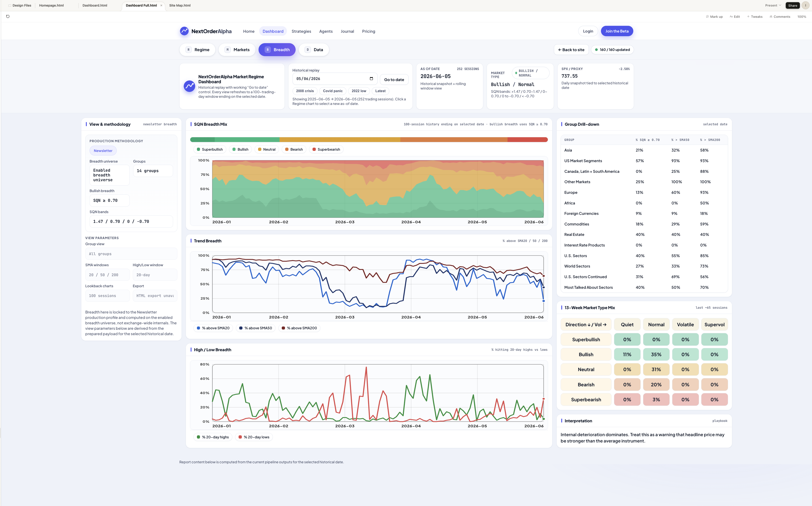Click the Bullish / Normal 35% cell
Viewport: 812px width, 506px height.
[656, 354]
